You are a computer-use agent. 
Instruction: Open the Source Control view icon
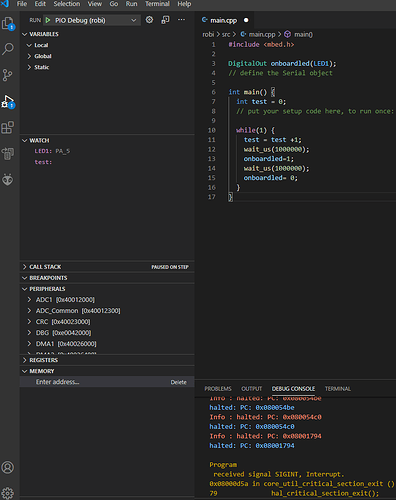[8, 75]
